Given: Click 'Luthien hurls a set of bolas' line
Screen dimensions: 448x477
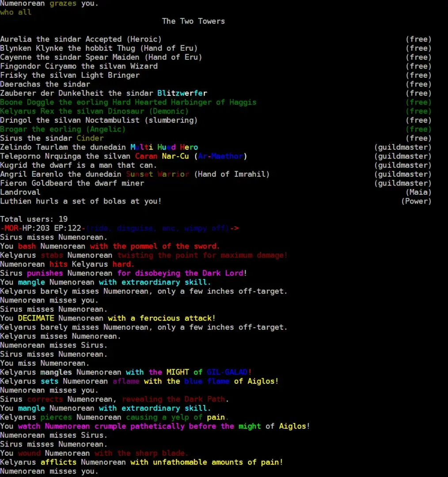Looking at the screenshot, I should (81, 201).
